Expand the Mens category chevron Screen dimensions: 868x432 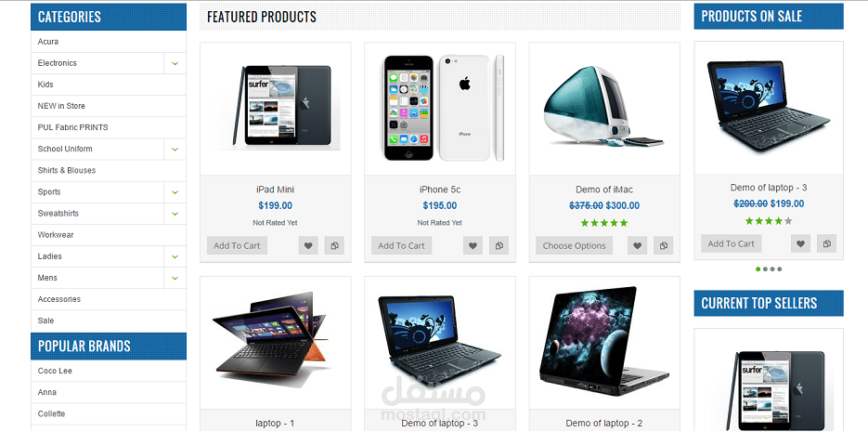[x=175, y=278]
